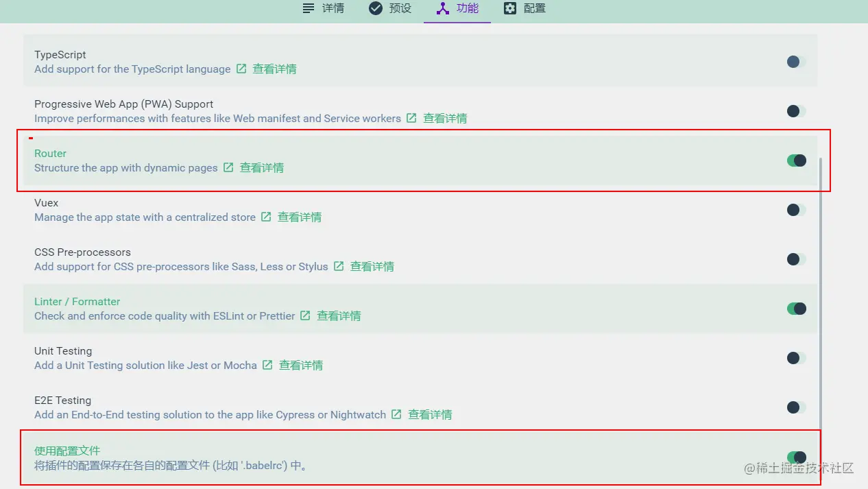Enable the TypeScript toggle
868x489 pixels.
(x=796, y=62)
